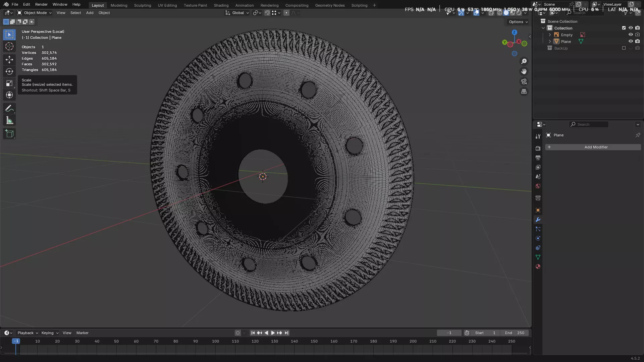Hide the Plane object in viewport

pos(631,42)
